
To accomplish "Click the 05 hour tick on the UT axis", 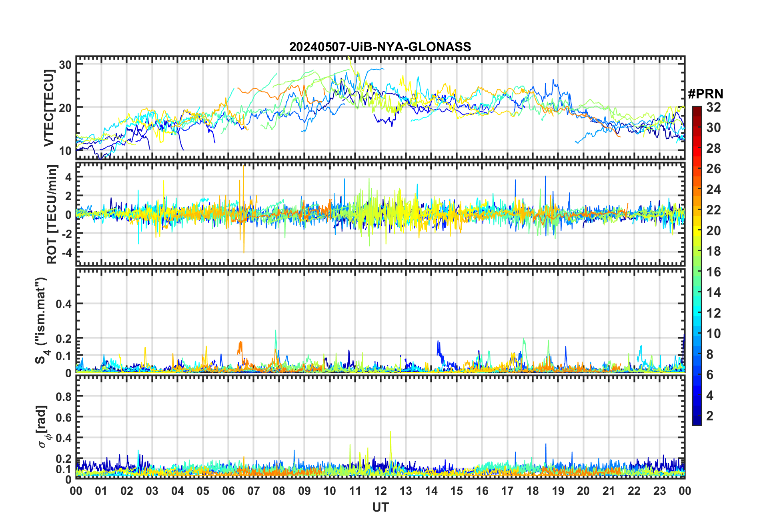I will pyautogui.click(x=203, y=491).
